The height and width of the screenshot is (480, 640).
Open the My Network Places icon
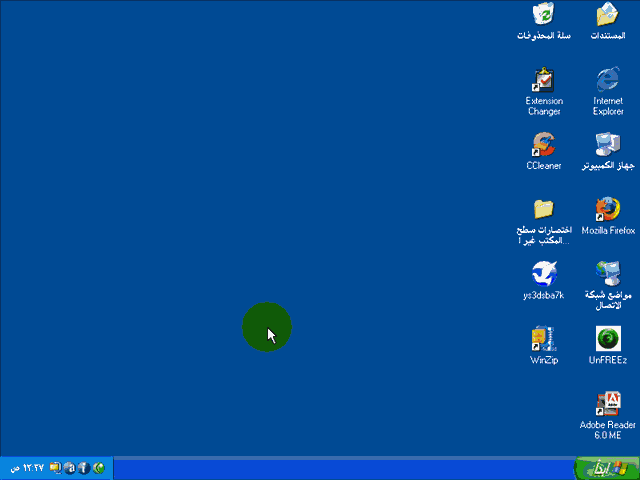608,274
